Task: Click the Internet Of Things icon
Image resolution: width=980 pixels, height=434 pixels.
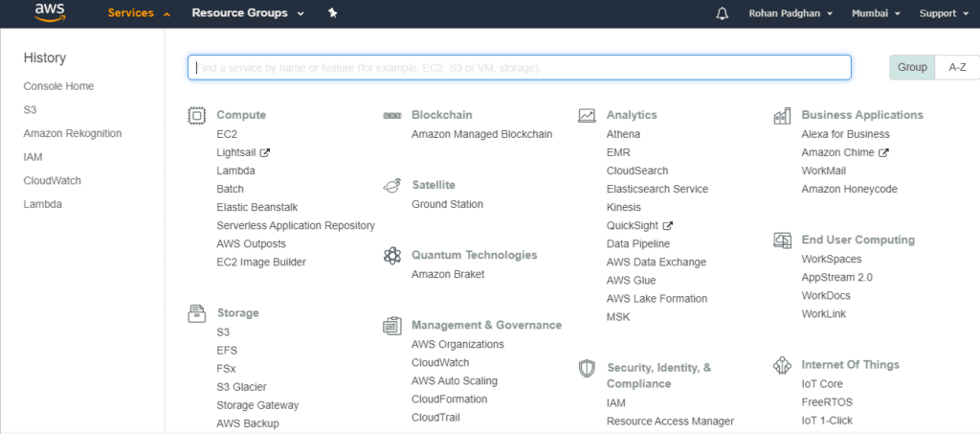Action: point(783,365)
